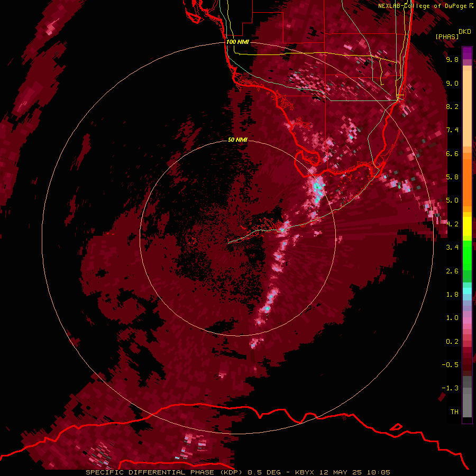The width and height of the screenshot is (476, 476).
Task: Click the 50 NMI range ring label
Action: click(x=237, y=140)
